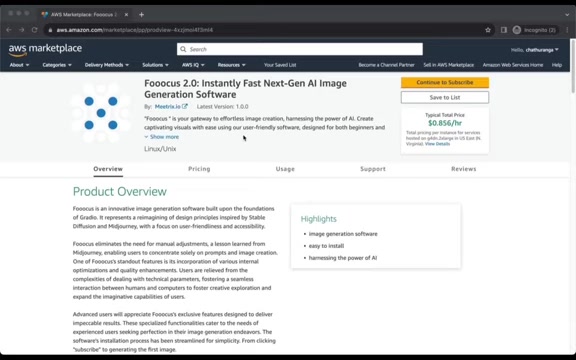Open the tab search chevron in the title bar
Image resolution: width=576 pixels, height=360 pixels.
[x=567, y=15]
